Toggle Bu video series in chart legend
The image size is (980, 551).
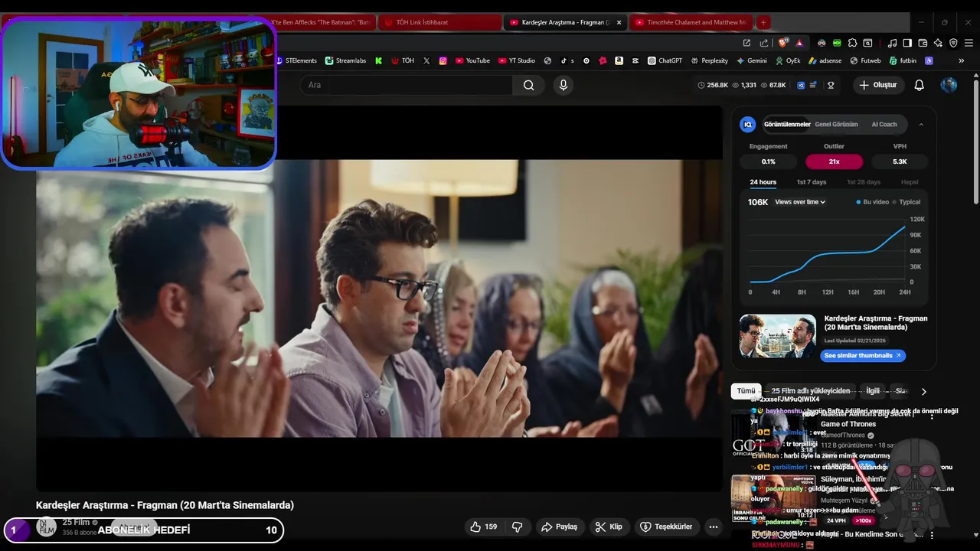pos(872,202)
